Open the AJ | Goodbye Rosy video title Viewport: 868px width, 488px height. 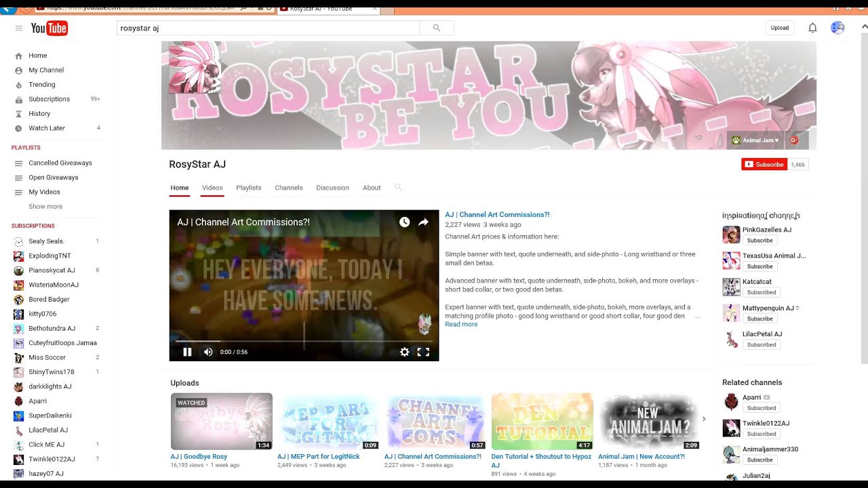coord(199,457)
